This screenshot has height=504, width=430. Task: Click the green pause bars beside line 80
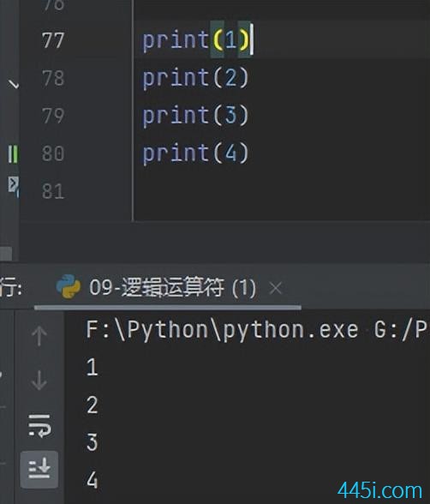click(x=13, y=154)
